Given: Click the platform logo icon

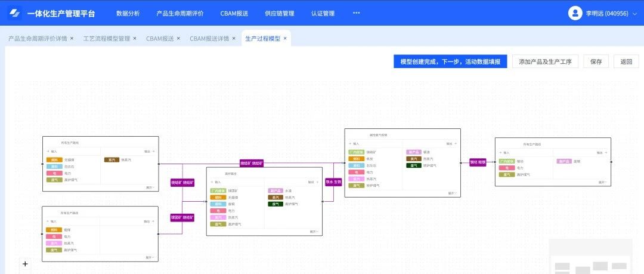Looking at the screenshot, I should point(14,13).
